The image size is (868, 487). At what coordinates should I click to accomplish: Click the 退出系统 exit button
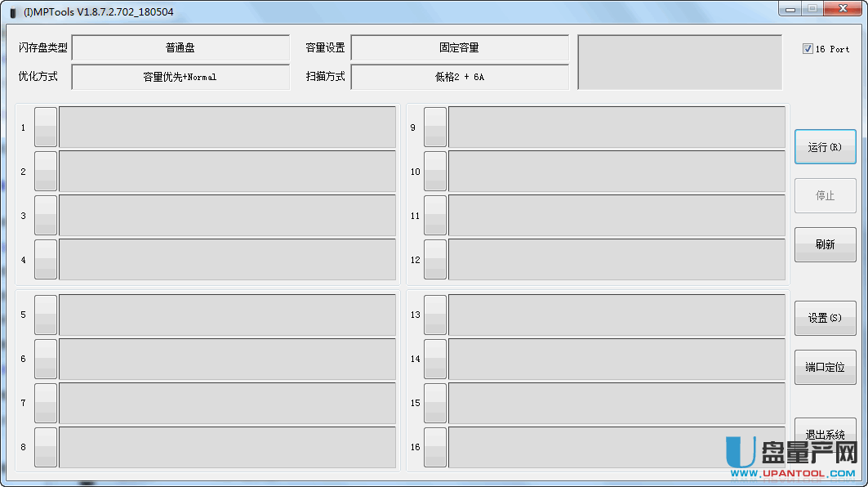coord(825,434)
